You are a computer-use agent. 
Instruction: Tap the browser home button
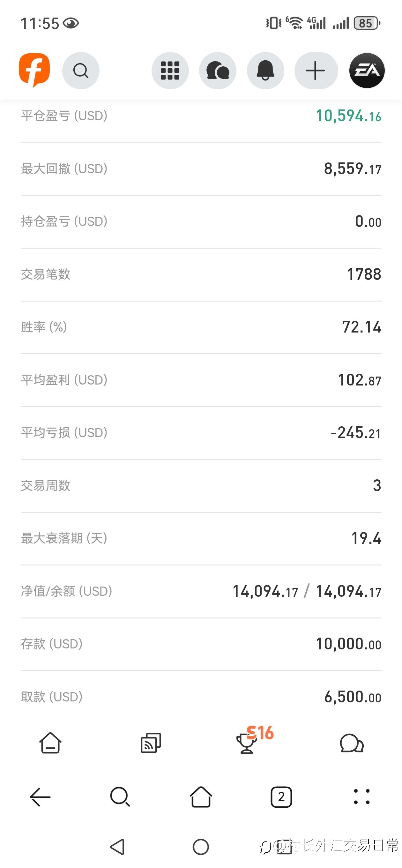click(x=201, y=797)
